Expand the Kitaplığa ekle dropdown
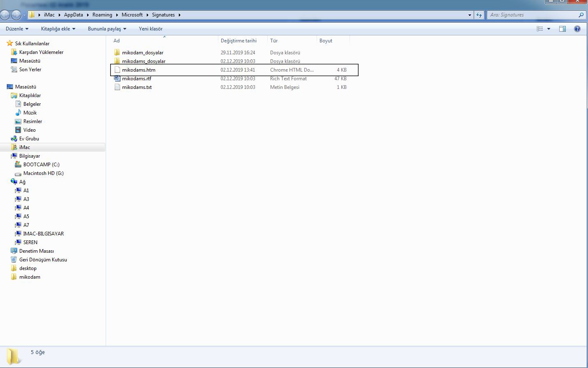The height and width of the screenshot is (368, 588). pyautogui.click(x=58, y=29)
